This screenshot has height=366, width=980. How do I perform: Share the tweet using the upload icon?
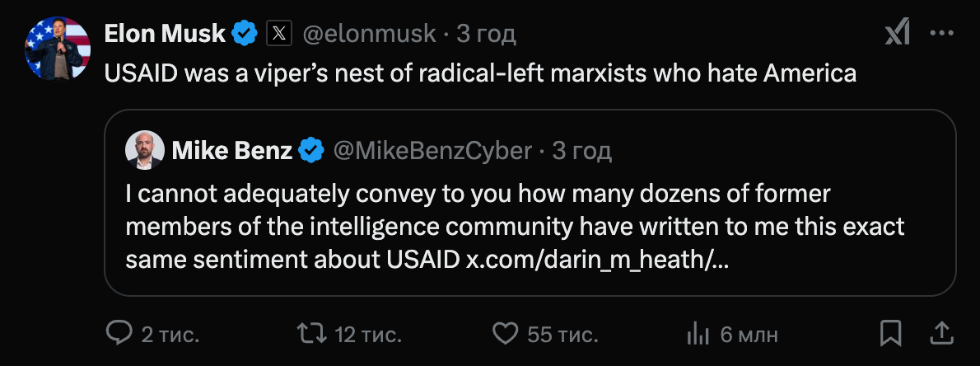[940, 334]
